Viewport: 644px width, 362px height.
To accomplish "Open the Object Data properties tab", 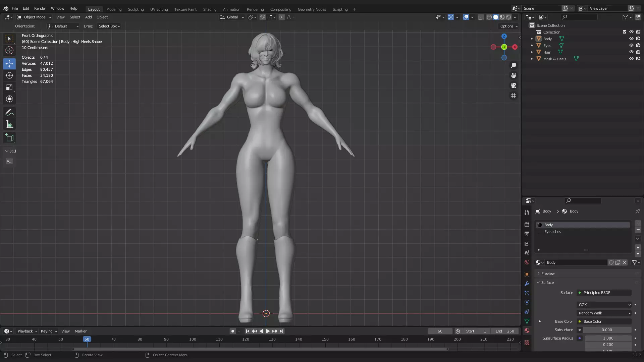I will click(527, 321).
